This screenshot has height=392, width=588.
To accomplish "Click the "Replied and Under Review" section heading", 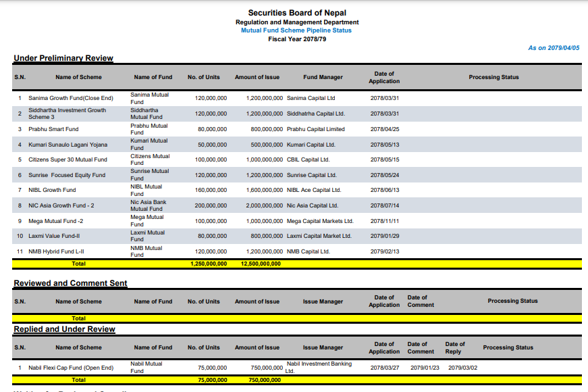I will tap(64, 329).
